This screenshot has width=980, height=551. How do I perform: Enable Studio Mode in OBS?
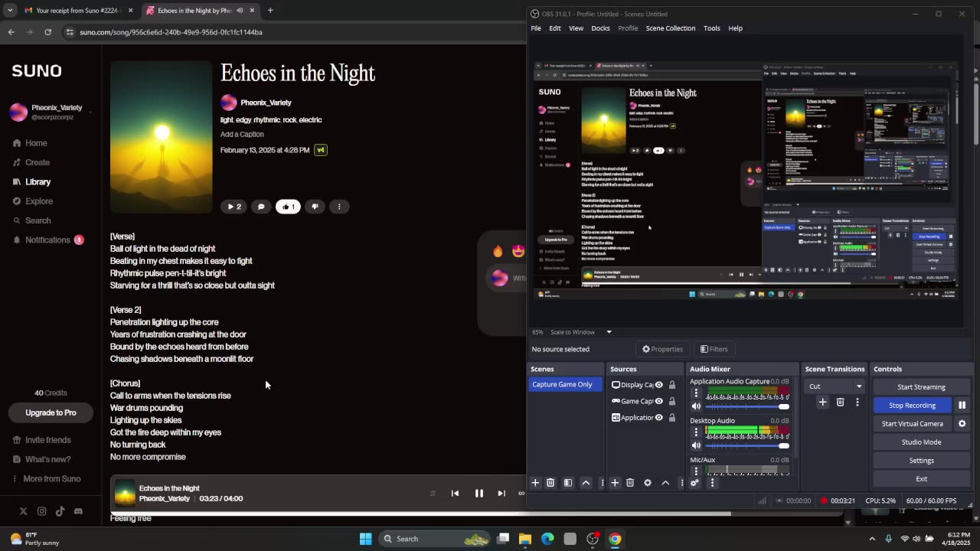point(921,442)
